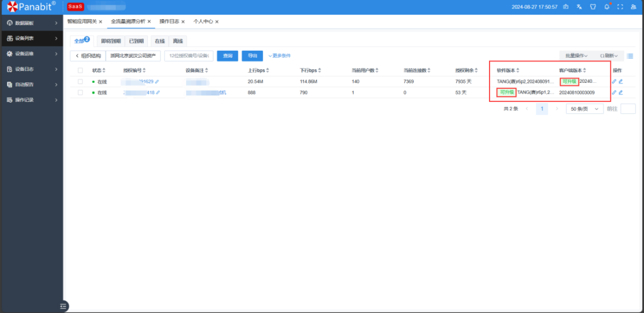
Task: Click the 组织结构 back button
Action: pos(88,56)
